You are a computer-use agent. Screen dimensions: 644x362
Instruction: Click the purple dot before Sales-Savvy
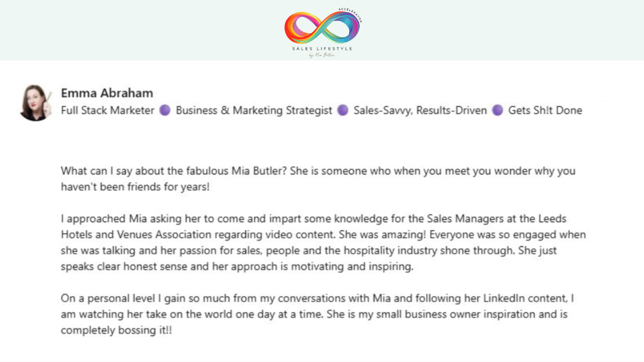(x=343, y=110)
